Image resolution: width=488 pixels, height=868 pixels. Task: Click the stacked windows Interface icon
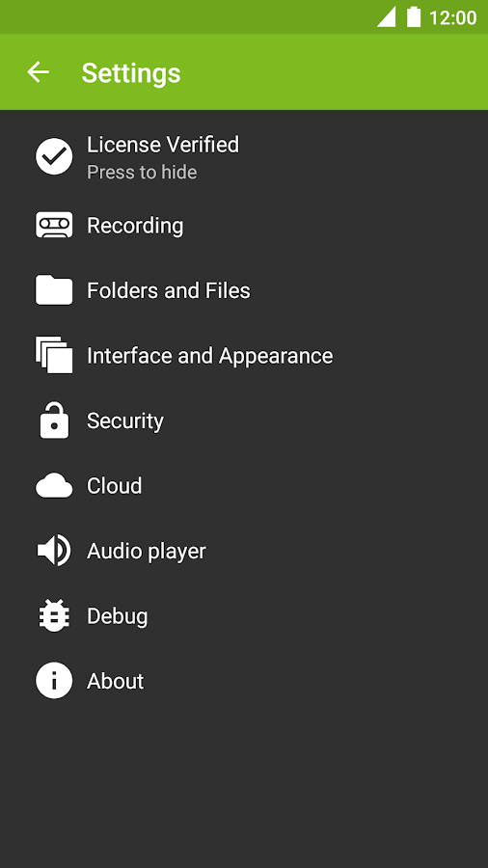point(54,355)
